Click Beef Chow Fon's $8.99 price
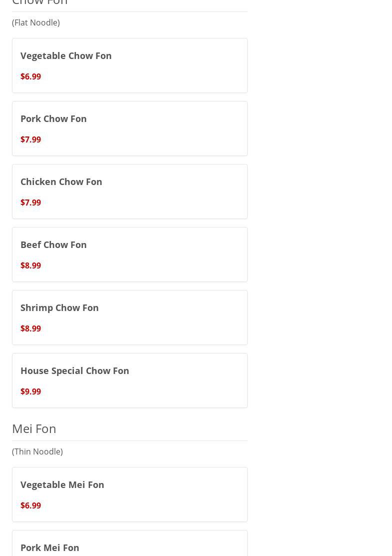The image size is (392, 556). pyautogui.click(x=30, y=265)
